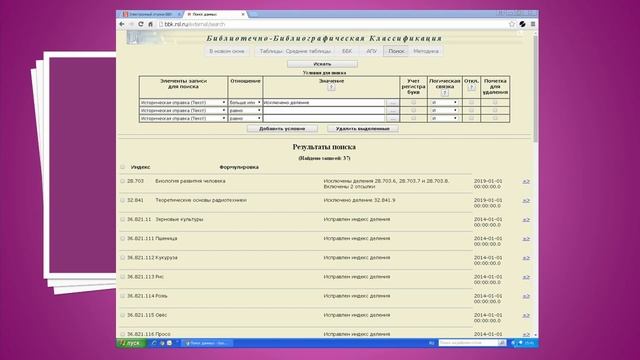Viewport: 640px width, 360px height.
Task: Check the result row 36.821.11 Зерновые культуры
Action: click(x=122, y=219)
